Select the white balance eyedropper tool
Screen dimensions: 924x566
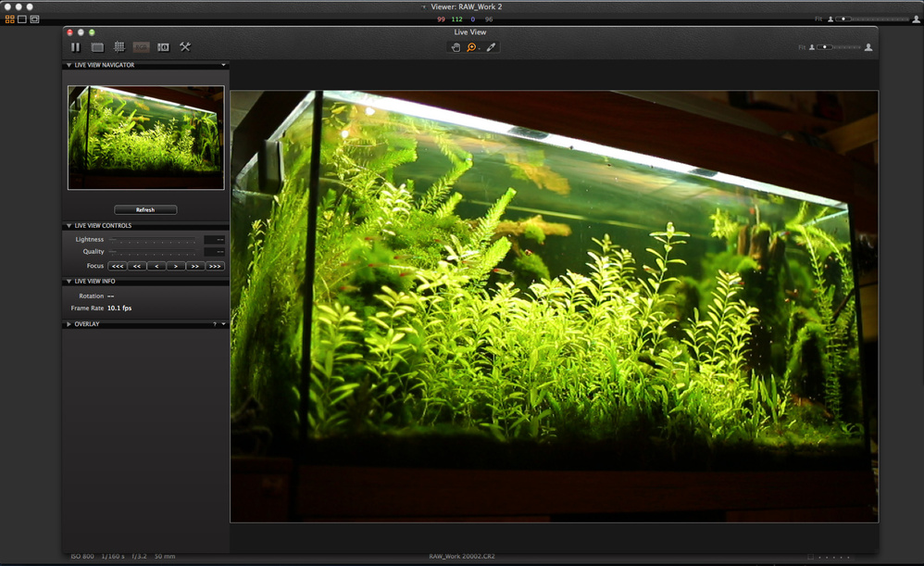click(491, 47)
